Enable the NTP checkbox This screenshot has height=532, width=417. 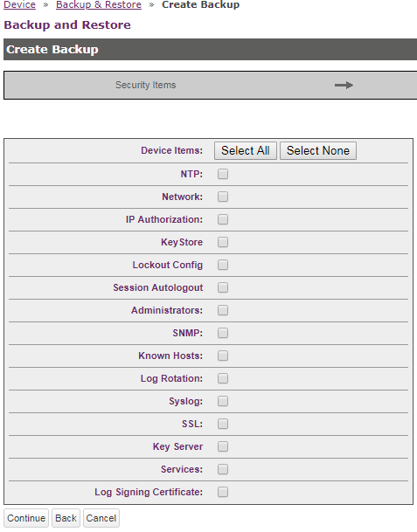tap(223, 174)
